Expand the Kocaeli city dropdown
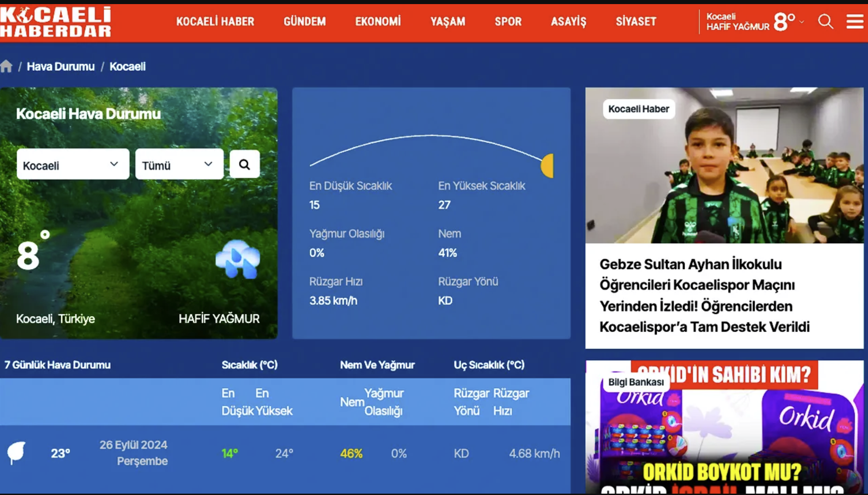 [x=73, y=165]
